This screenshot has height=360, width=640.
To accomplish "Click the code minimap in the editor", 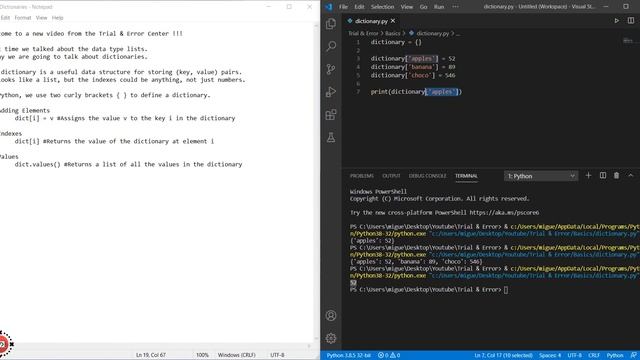I will point(628,40).
